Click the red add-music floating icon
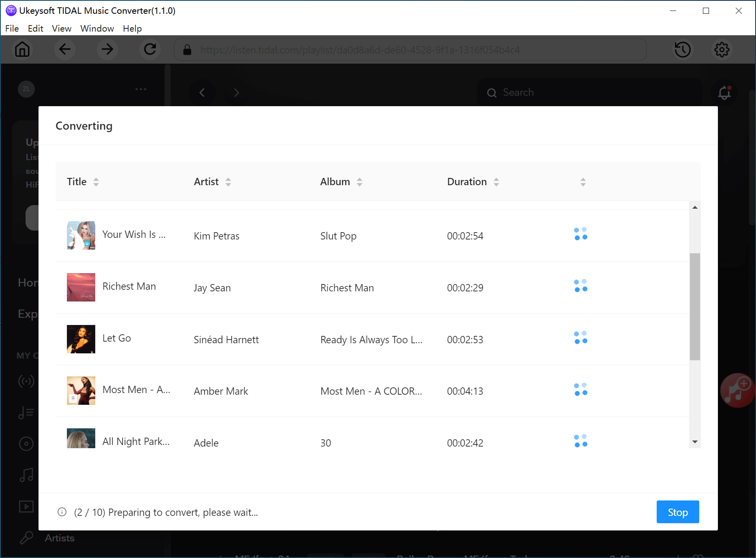 click(x=737, y=391)
